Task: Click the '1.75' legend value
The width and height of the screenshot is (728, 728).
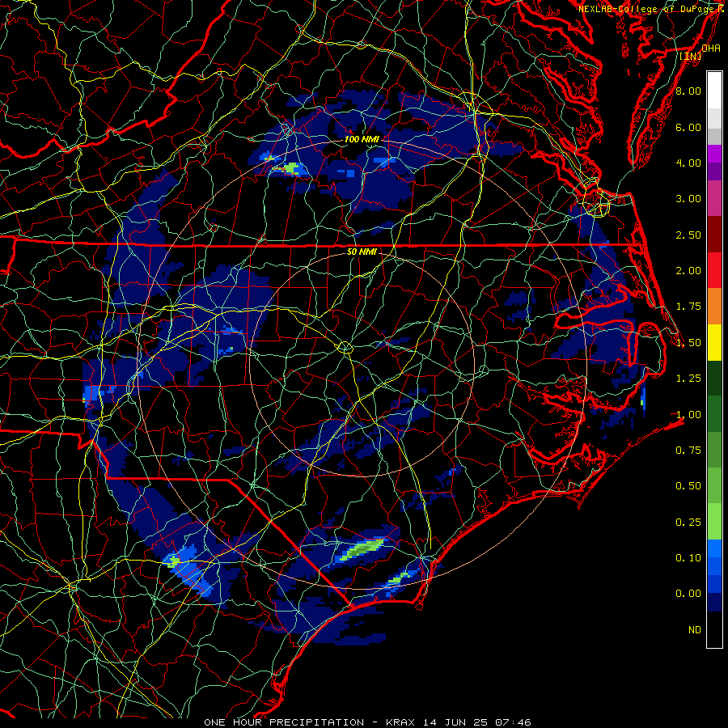Action: pos(688,307)
